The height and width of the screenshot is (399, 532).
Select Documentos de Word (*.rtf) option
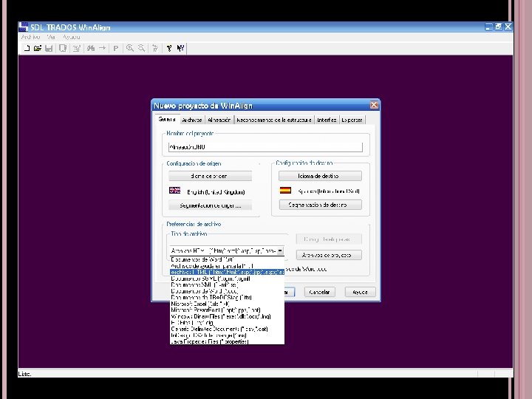point(227,259)
